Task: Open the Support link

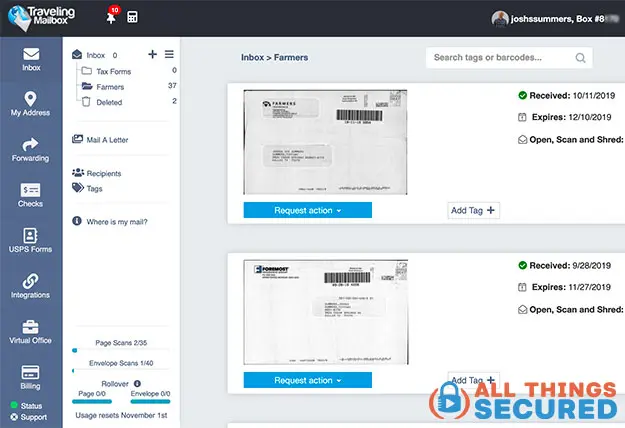Action: click(x=29, y=417)
